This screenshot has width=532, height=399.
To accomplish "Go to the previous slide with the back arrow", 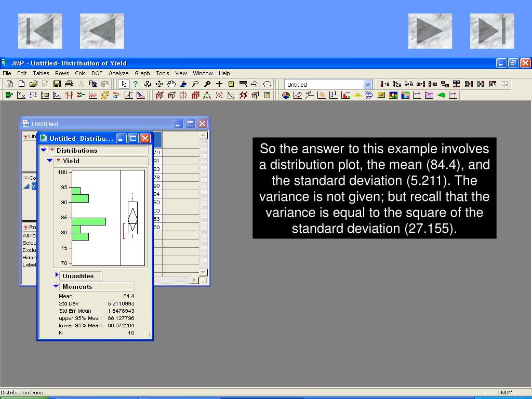I will tap(102, 31).
